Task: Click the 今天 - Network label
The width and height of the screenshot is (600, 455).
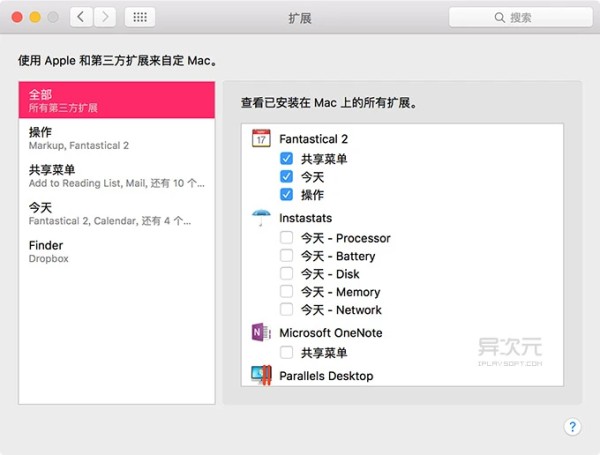Action: point(341,310)
